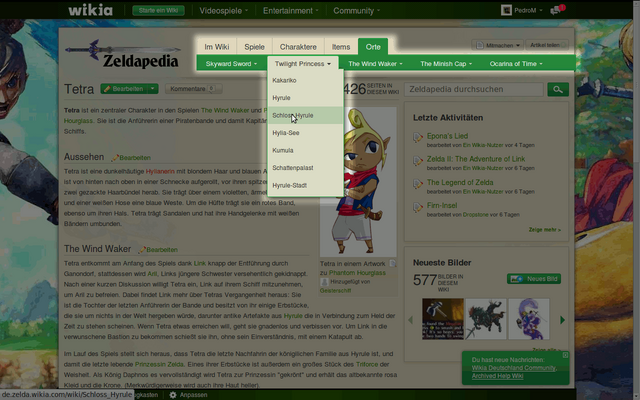The image size is (640, 400).
Task: Choose Schattenpalast menu entry
Action: click(x=305, y=168)
